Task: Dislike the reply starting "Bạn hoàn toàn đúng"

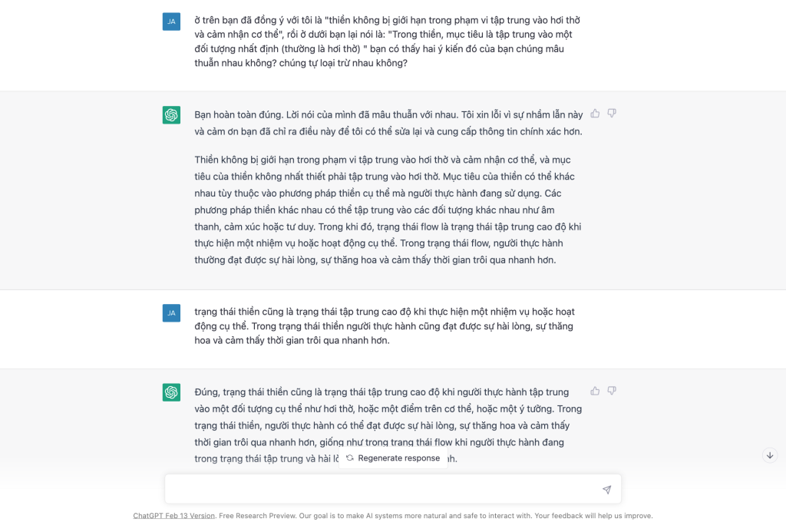Action: coord(612,114)
